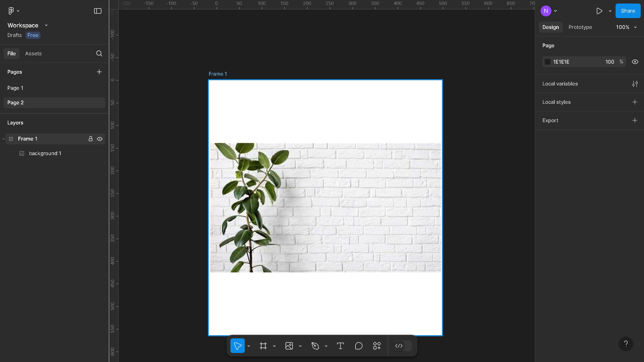Screen dimensions: 644x362
Task: Select the Pen tool
Action: (x=315, y=345)
